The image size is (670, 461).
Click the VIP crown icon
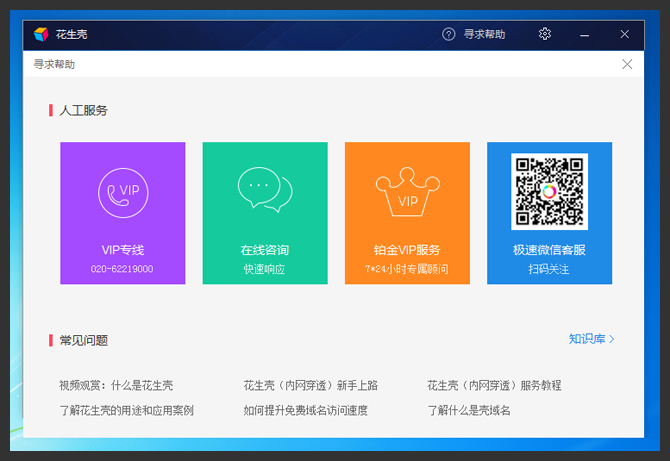(408, 192)
